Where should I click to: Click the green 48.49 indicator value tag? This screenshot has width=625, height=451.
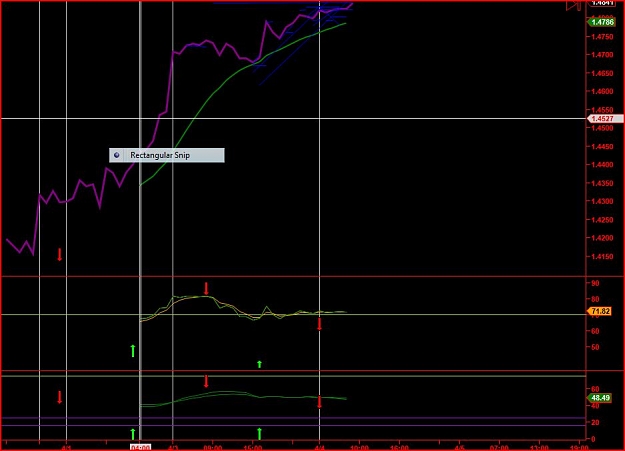tap(600, 398)
